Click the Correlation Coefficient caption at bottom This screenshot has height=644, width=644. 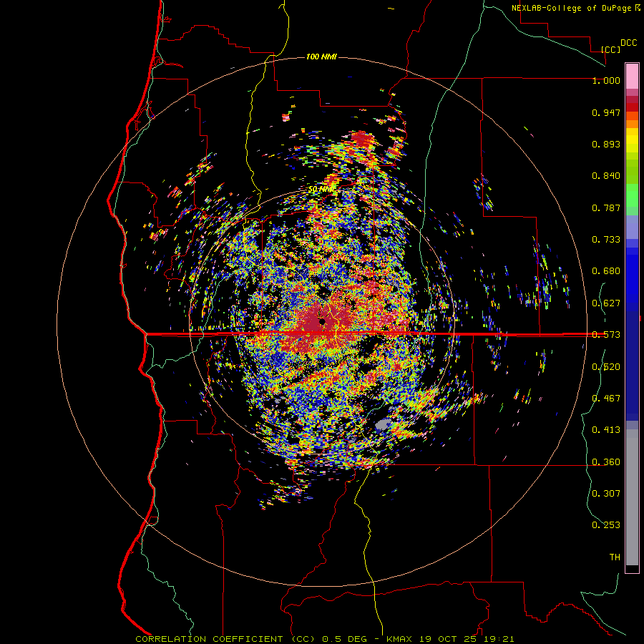325,639
